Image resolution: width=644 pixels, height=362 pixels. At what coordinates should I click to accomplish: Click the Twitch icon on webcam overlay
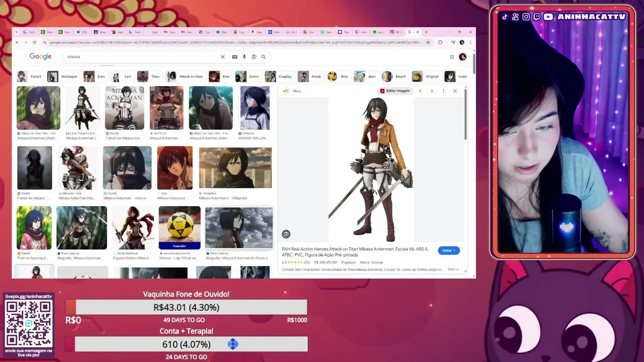pos(537,17)
